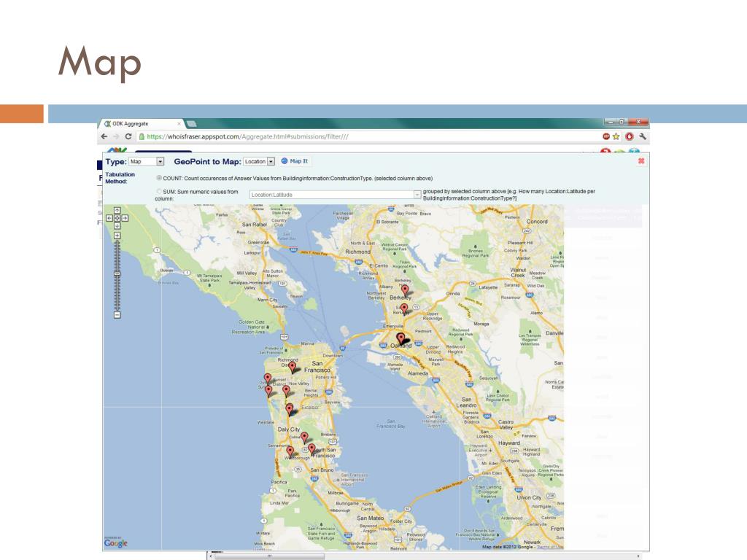Image resolution: width=747 pixels, height=560 pixels.
Task: Click the marker just above Westlake label
Action: tap(289, 408)
